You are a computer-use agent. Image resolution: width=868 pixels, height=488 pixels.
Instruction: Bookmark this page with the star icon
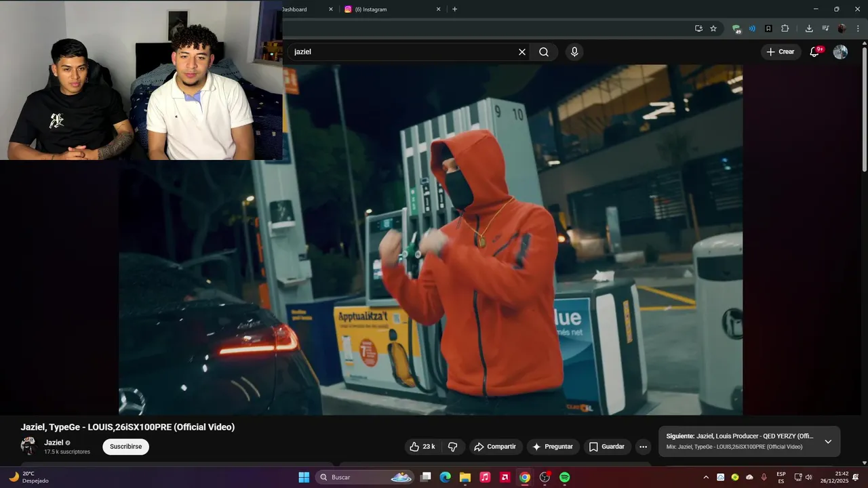click(713, 28)
